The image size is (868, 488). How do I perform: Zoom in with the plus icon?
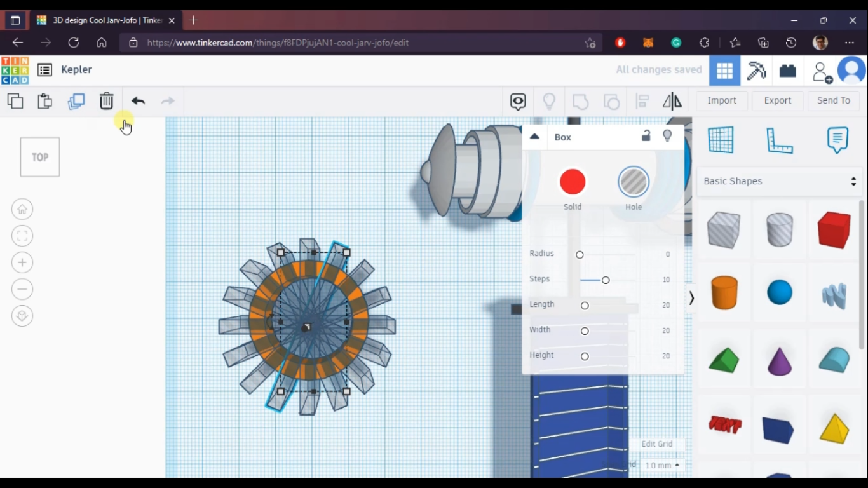22,262
